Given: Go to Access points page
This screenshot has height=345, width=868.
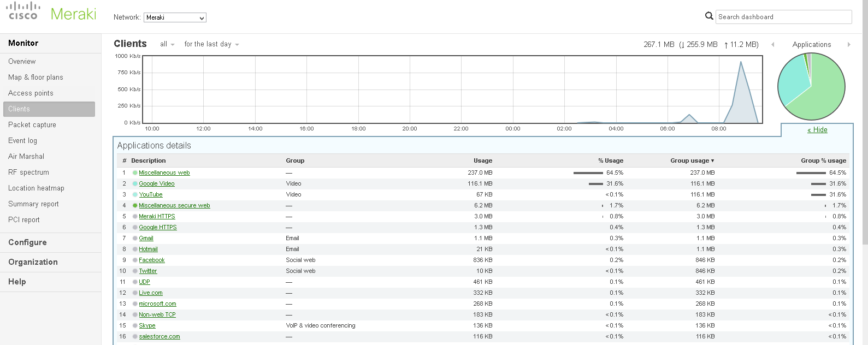Looking at the screenshot, I should (x=31, y=93).
